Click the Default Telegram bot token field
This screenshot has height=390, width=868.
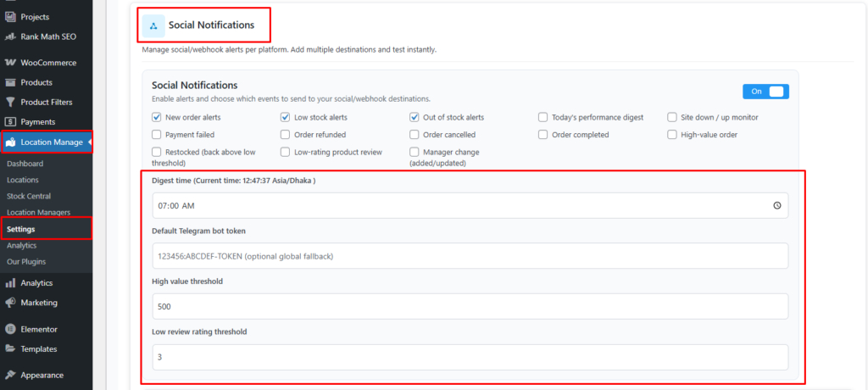point(470,256)
